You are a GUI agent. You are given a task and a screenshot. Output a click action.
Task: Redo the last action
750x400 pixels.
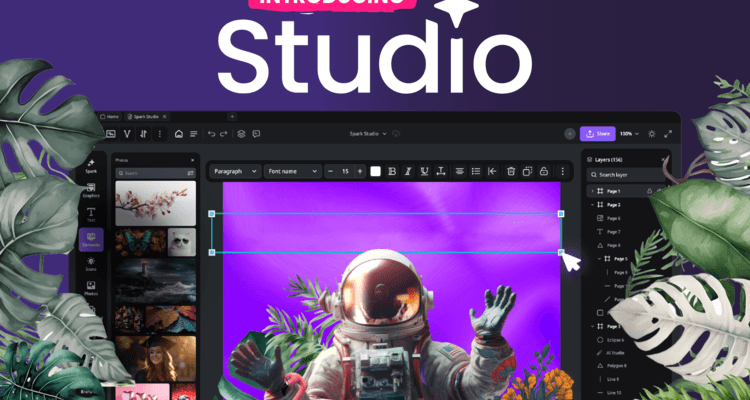click(x=223, y=134)
